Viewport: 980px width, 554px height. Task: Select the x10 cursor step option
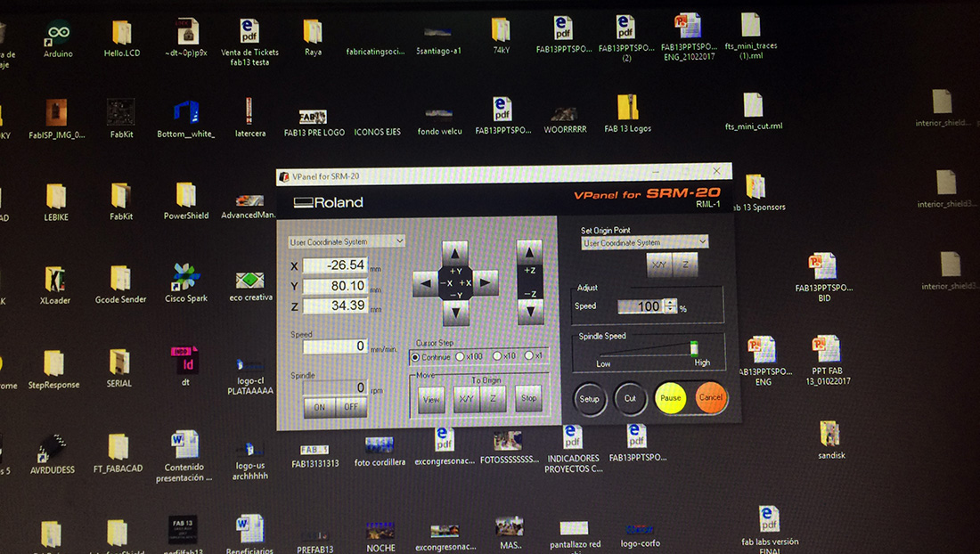click(504, 356)
